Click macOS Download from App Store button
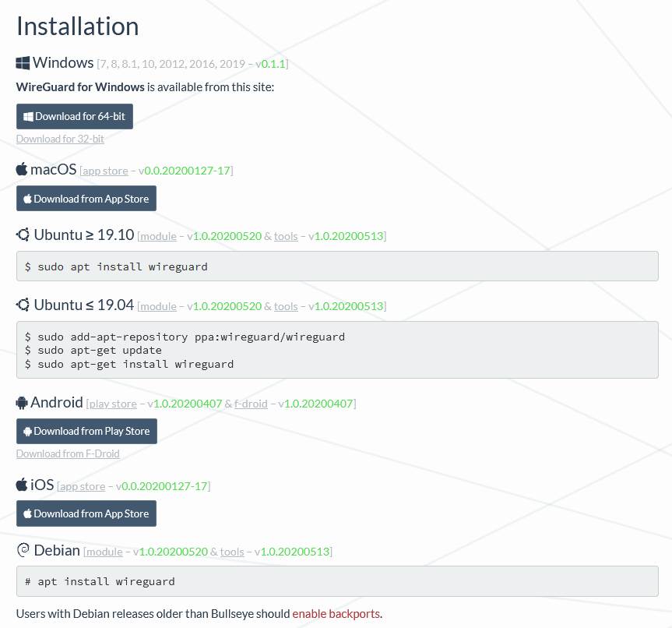 [x=86, y=199]
